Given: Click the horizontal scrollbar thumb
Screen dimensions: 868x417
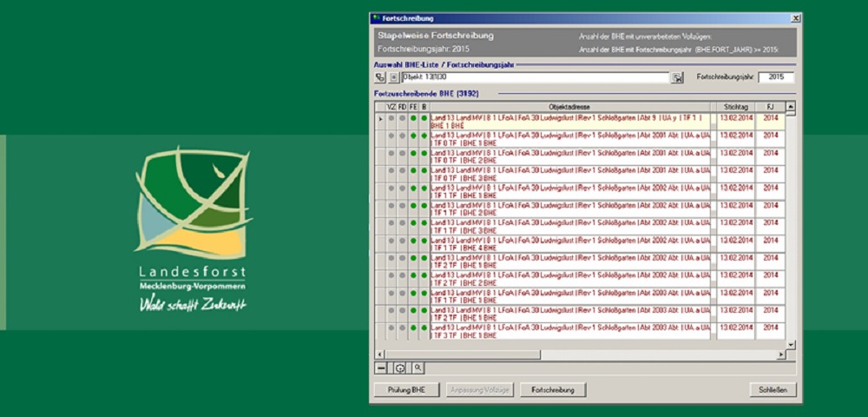Looking at the screenshot, I should pyautogui.click(x=463, y=354).
